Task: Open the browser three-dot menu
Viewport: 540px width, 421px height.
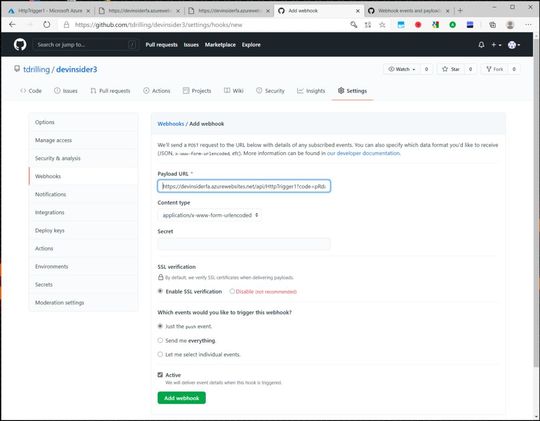Action: 528,24
